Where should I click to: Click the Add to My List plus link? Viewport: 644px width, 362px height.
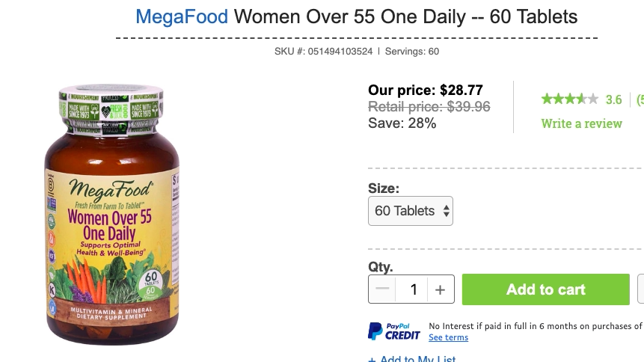point(412,359)
